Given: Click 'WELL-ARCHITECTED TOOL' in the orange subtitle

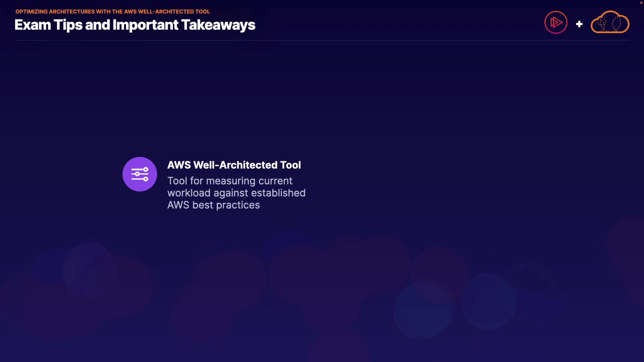Looking at the screenshot, I should [x=174, y=11].
